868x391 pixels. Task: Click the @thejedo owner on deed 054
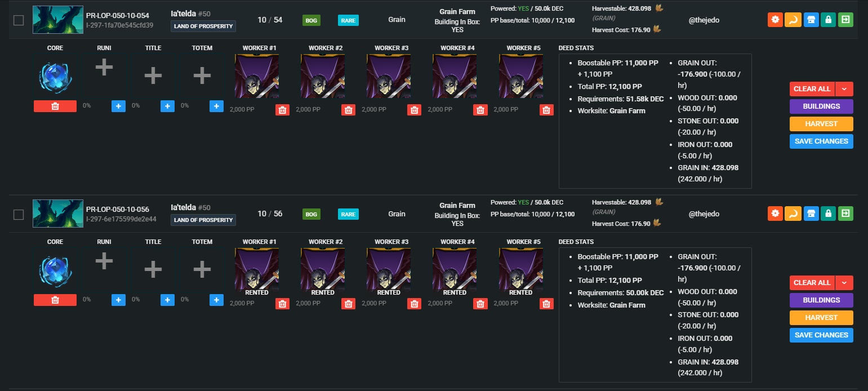704,20
